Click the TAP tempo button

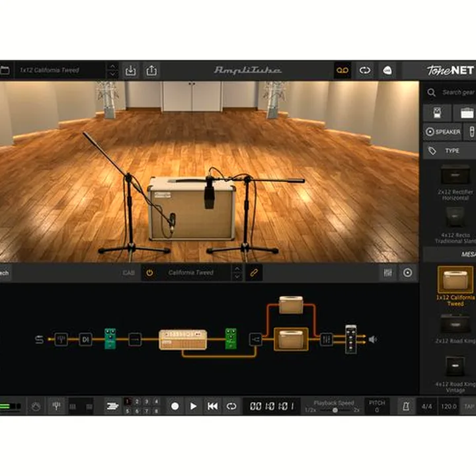pos(469,406)
